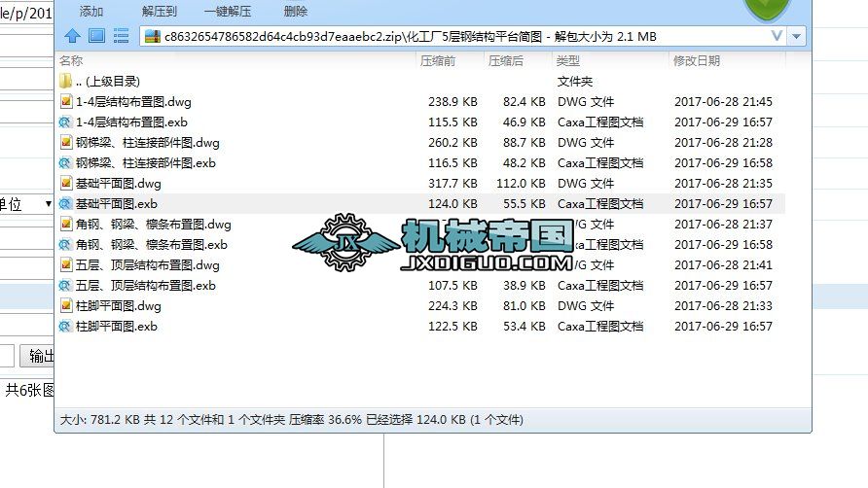Click the DWG icon of 1-4层结构布置图.dwg
The width and height of the screenshot is (868, 488).
pos(66,102)
